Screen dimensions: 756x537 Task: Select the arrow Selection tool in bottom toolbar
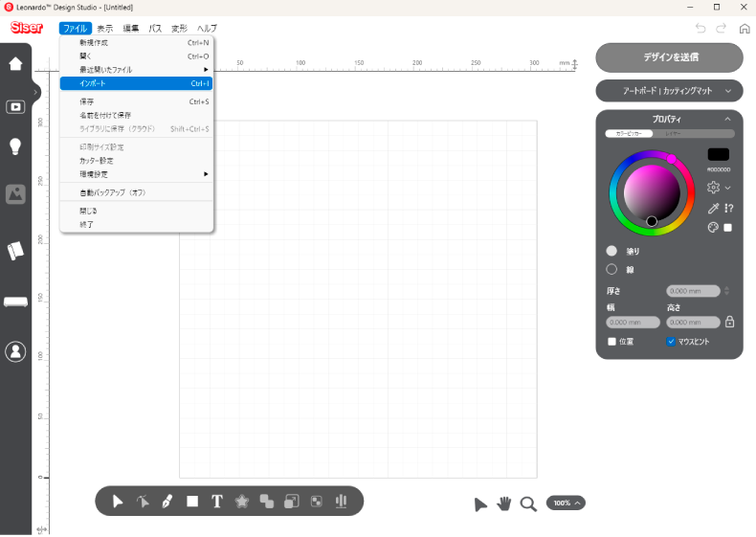click(117, 502)
